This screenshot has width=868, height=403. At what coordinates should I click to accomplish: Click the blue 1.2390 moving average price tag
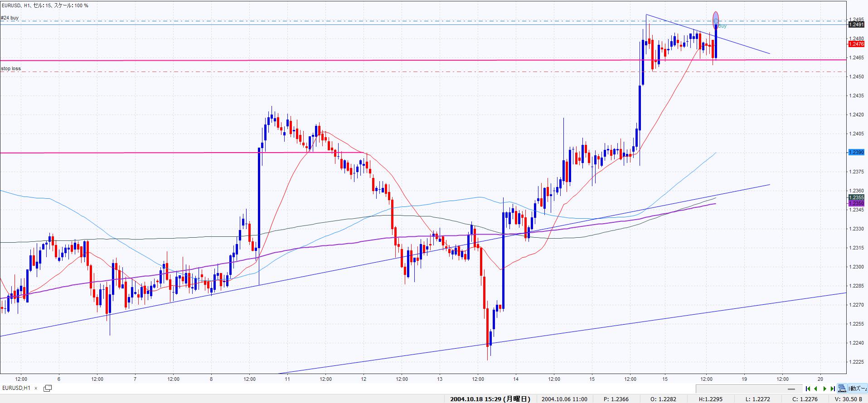[x=856, y=153]
